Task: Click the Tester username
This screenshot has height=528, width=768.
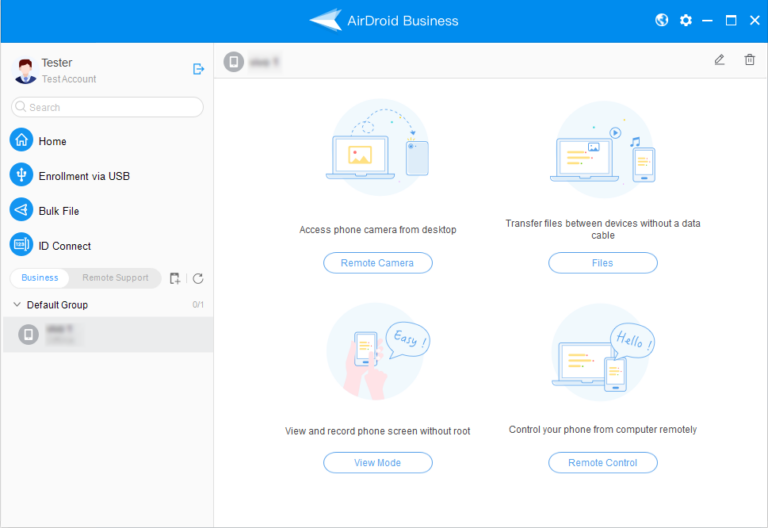Action: point(57,63)
